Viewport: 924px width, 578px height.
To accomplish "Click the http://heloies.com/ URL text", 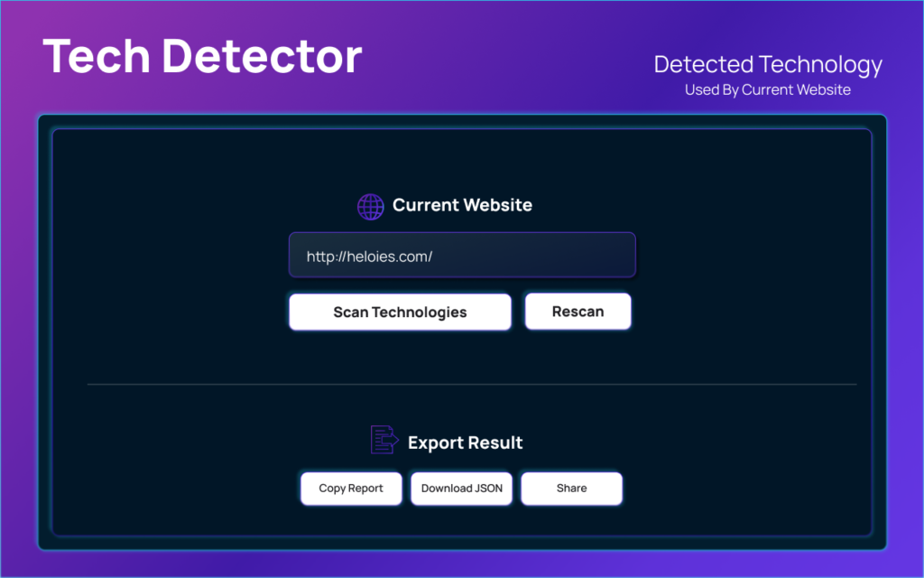I will point(369,256).
